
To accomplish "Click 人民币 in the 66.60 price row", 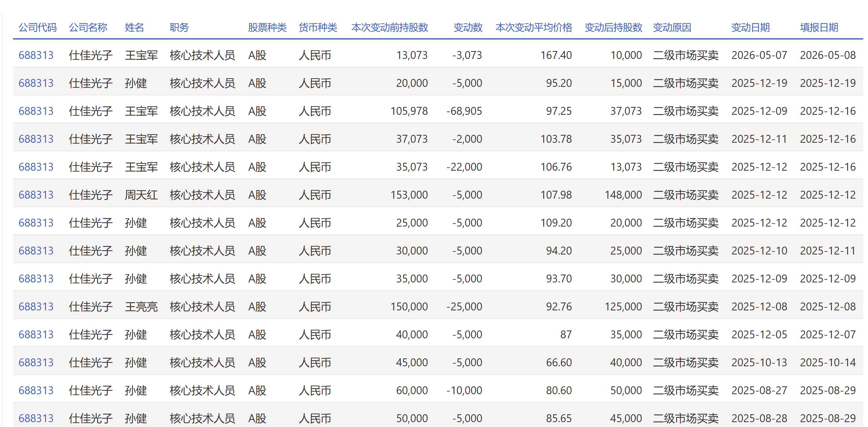I will [315, 363].
